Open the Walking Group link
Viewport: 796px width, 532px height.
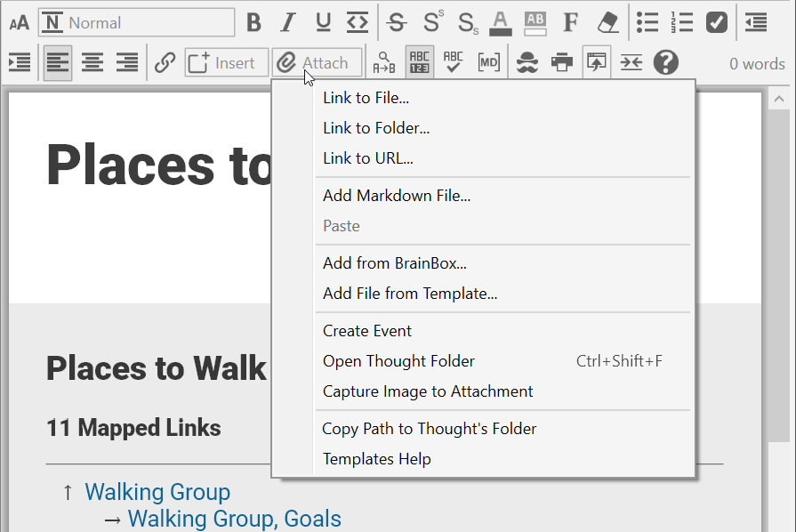tap(157, 492)
